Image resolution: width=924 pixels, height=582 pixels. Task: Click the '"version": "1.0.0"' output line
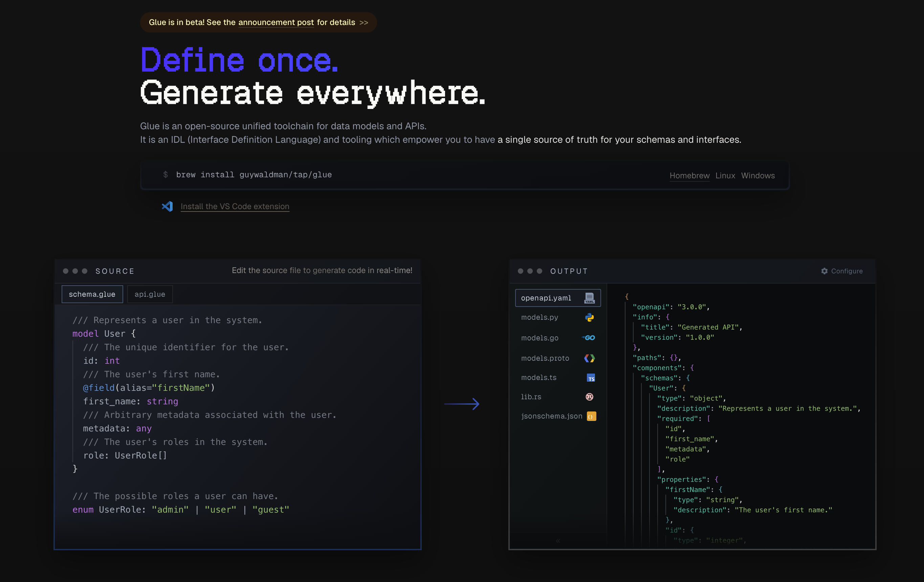(x=677, y=338)
